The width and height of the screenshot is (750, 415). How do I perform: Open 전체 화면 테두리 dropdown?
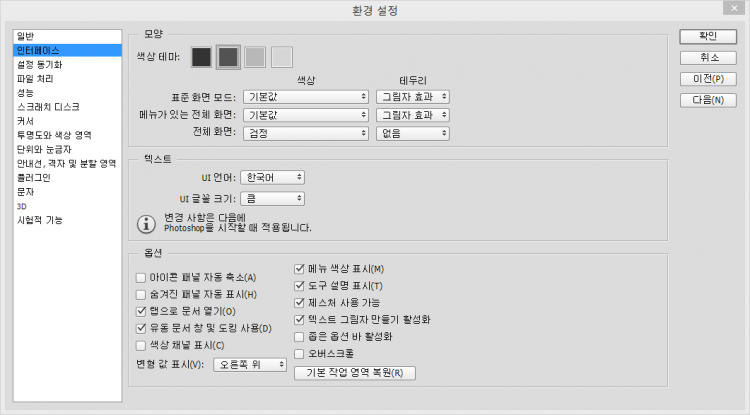click(412, 133)
